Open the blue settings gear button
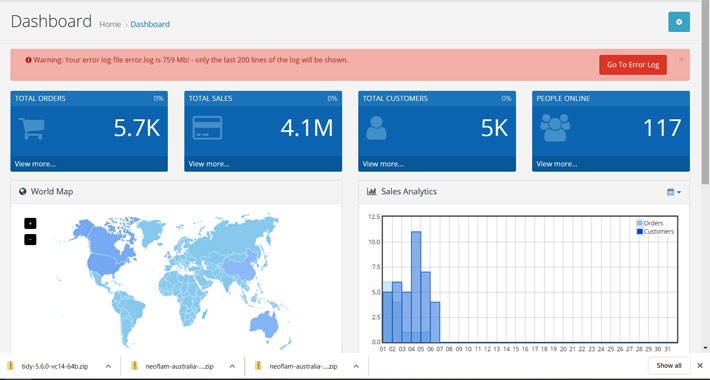The image size is (710, 380). pyautogui.click(x=679, y=22)
